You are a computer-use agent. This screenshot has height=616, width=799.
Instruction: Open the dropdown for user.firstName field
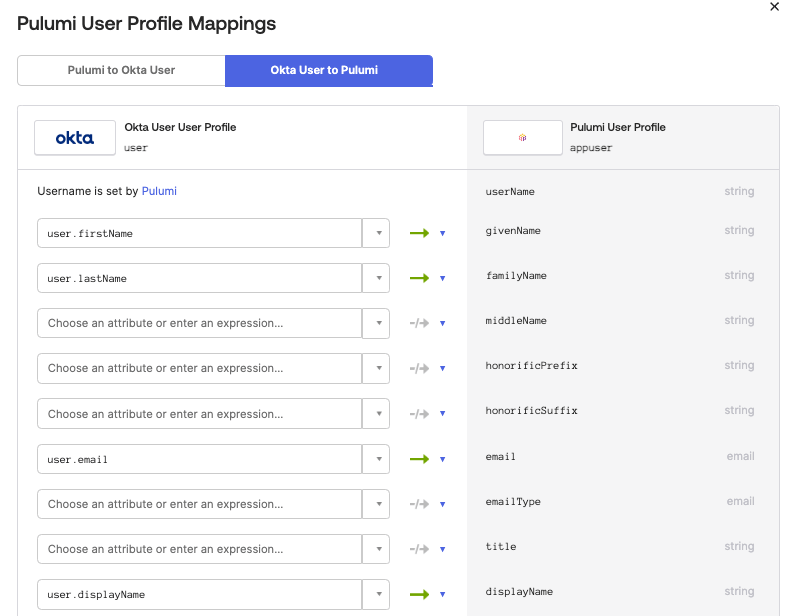pyautogui.click(x=376, y=233)
